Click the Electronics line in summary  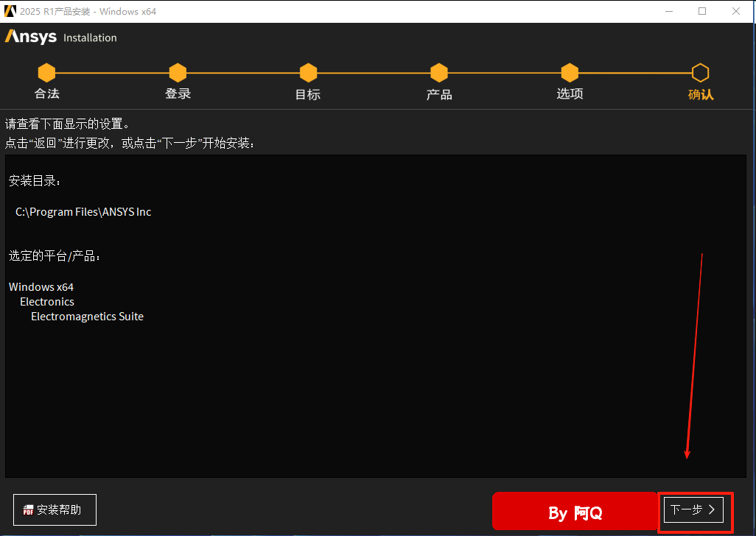tap(46, 301)
